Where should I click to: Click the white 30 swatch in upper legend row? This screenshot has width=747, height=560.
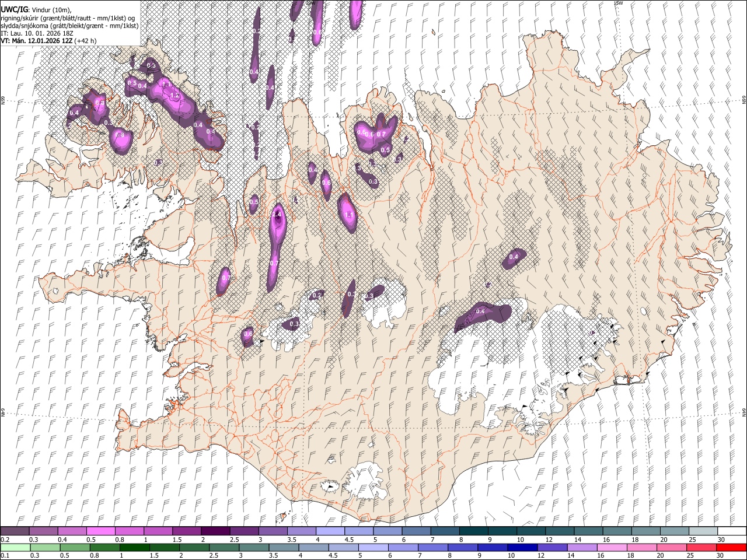pyautogui.click(x=731, y=531)
